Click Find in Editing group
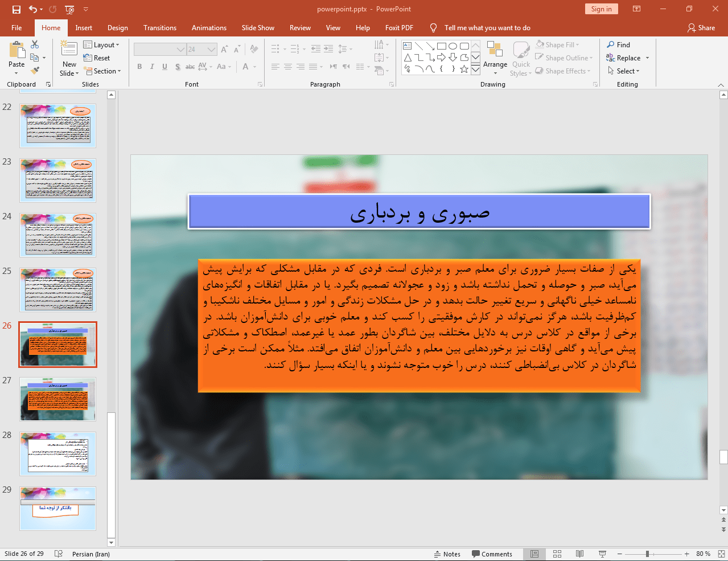The height and width of the screenshot is (561, 728). pos(619,45)
